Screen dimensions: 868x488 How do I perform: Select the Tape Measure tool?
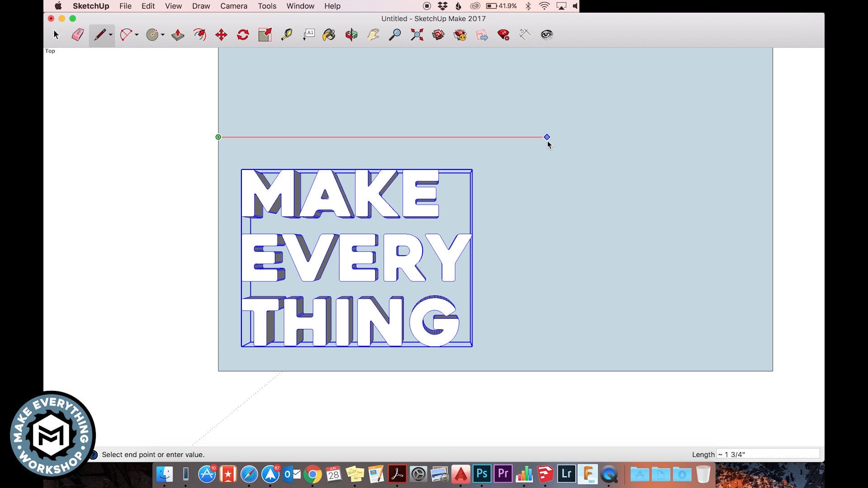(287, 35)
